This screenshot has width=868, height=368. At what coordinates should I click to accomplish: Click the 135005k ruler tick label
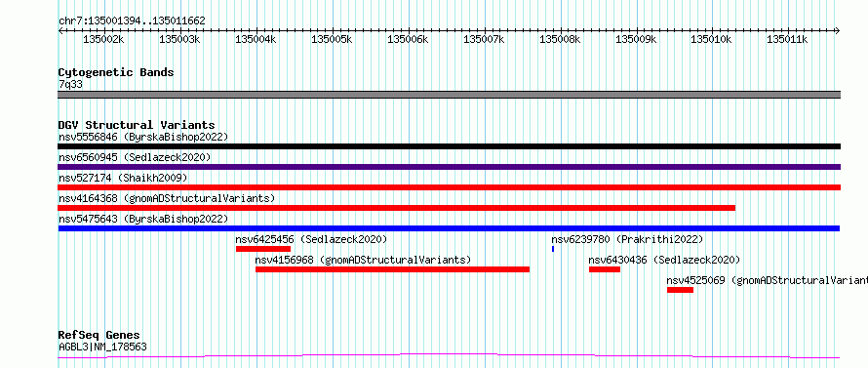(332, 39)
